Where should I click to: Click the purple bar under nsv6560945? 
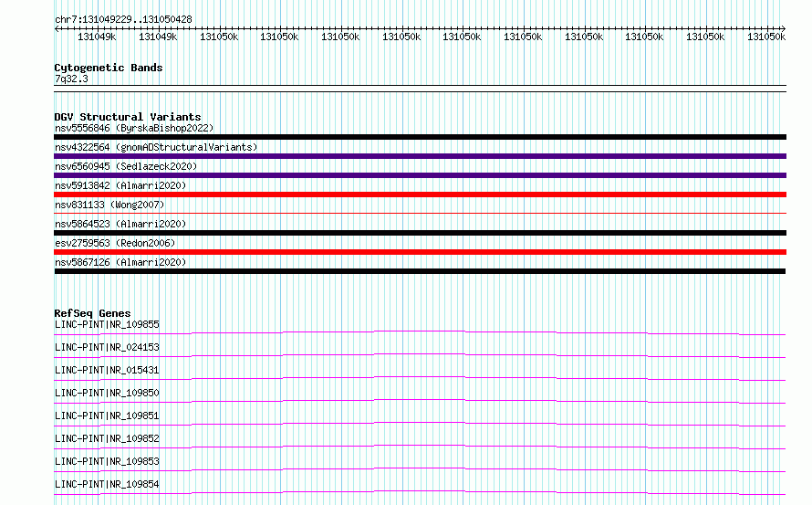click(x=420, y=175)
